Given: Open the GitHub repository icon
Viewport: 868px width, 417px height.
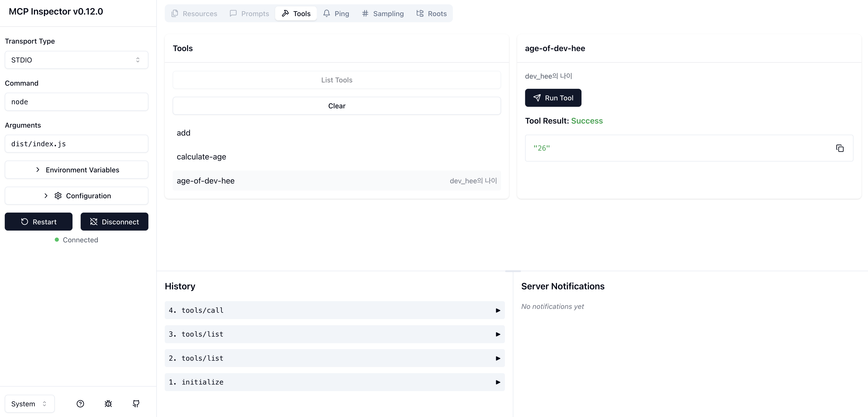Looking at the screenshot, I should (x=136, y=404).
